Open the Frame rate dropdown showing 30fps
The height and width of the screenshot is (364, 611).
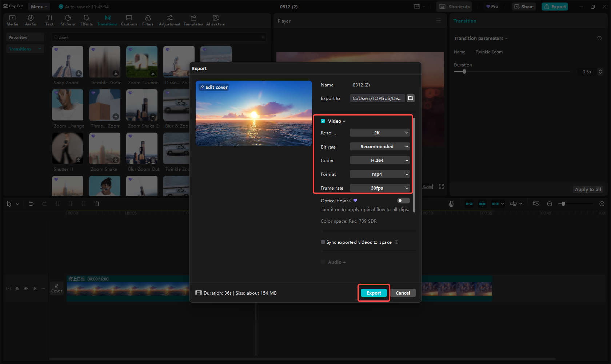tap(380, 188)
